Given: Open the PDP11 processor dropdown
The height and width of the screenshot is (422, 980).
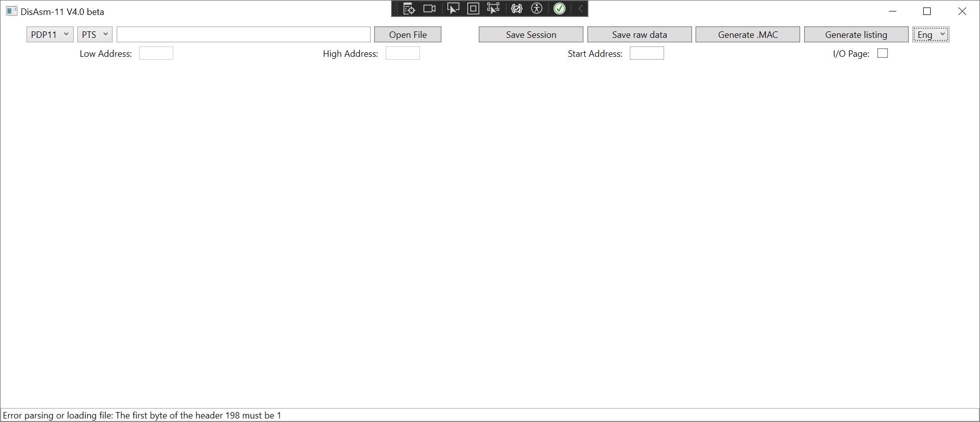Looking at the screenshot, I should coord(50,34).
